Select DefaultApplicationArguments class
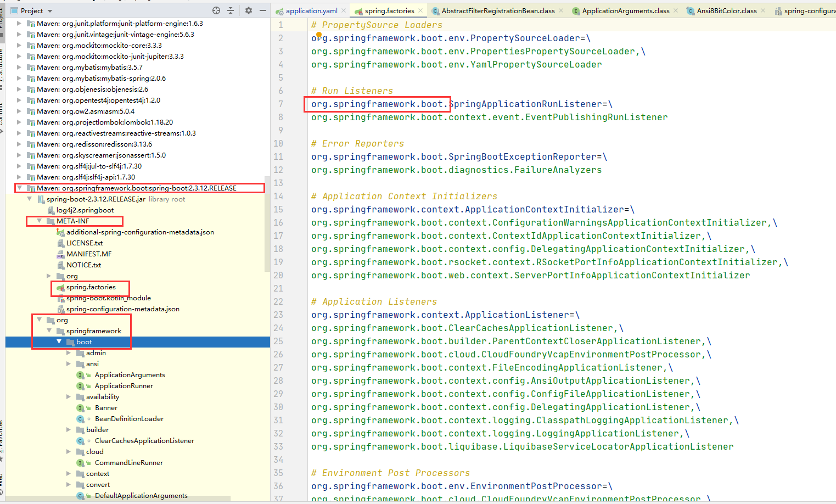The image size is (836, 504). 141,495
